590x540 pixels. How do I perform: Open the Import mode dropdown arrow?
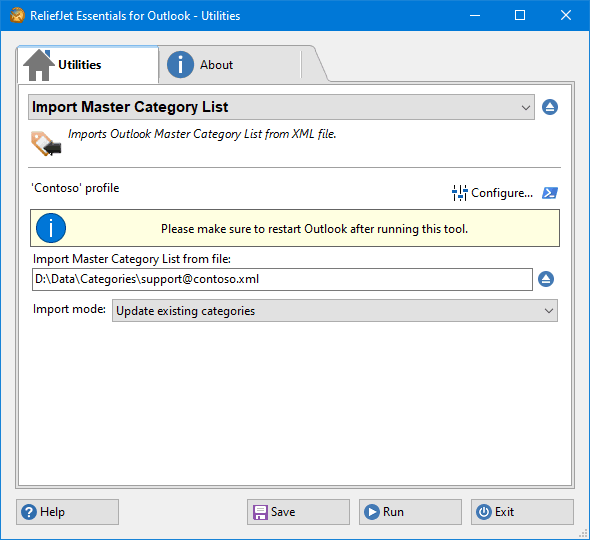pyautogui.click(x=549, y=311)
